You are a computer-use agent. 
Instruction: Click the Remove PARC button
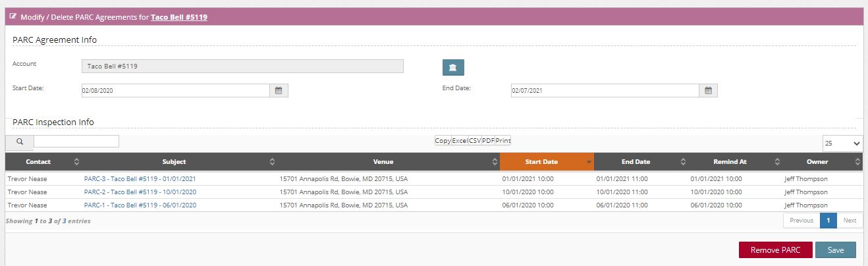(x=775, y=250)
